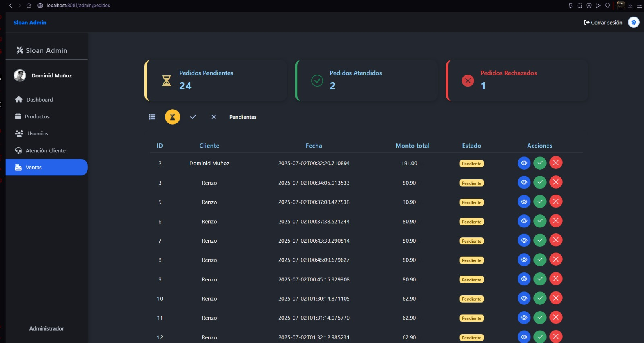This screenshot has height=343, width=644.
Task: Reject order ID 5
Action: tap(556, 202)
